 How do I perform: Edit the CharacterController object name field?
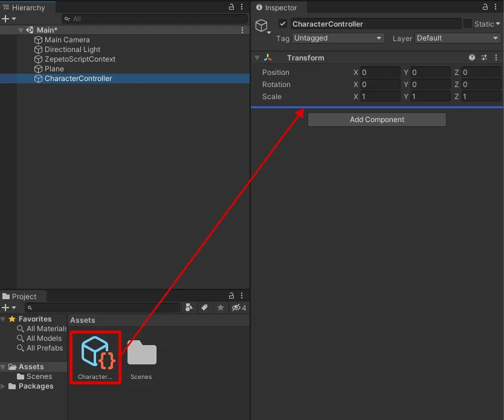tap(376, 24)
